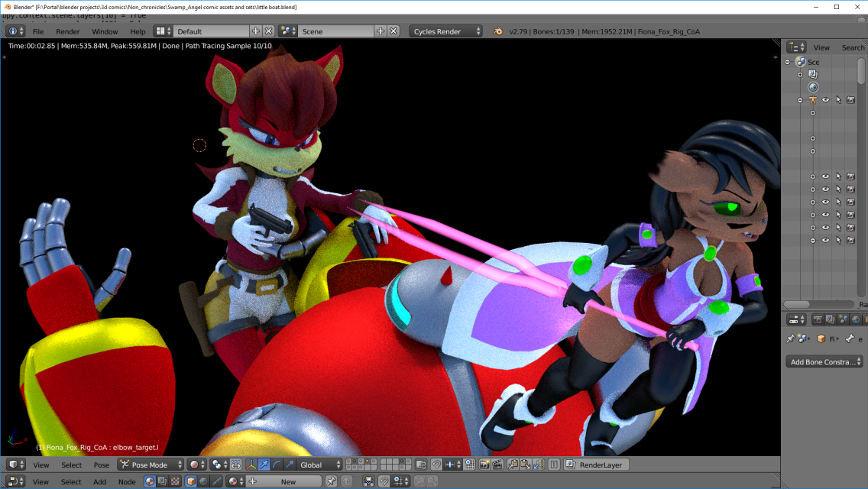Toggle snap target to grid option
The image size is (868, 489).
469,465
